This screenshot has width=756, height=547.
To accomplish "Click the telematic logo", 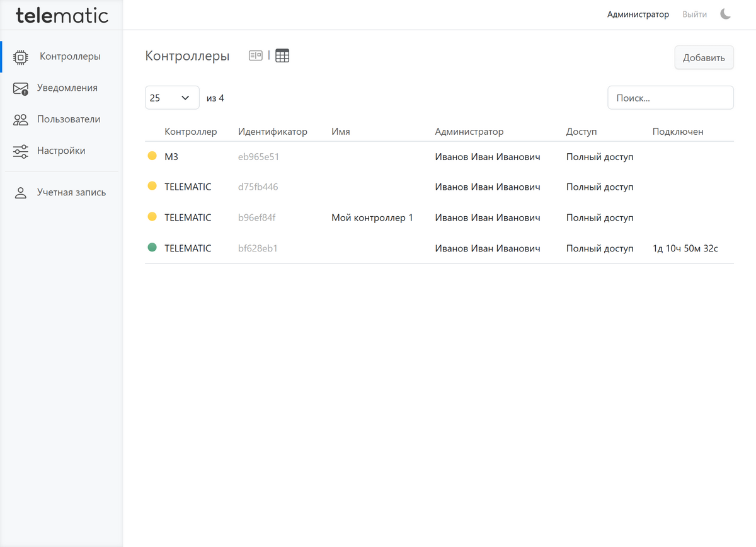I will (x=62, y=15).
